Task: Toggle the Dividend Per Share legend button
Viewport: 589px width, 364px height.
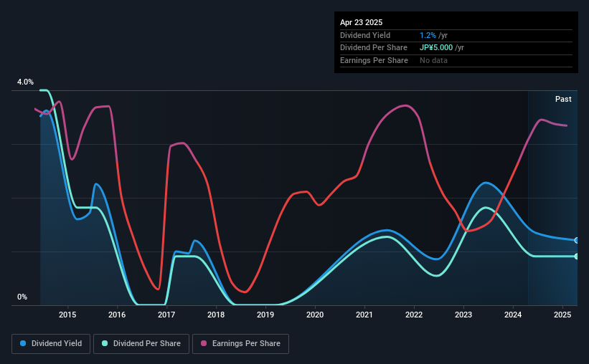Action: 141,344
